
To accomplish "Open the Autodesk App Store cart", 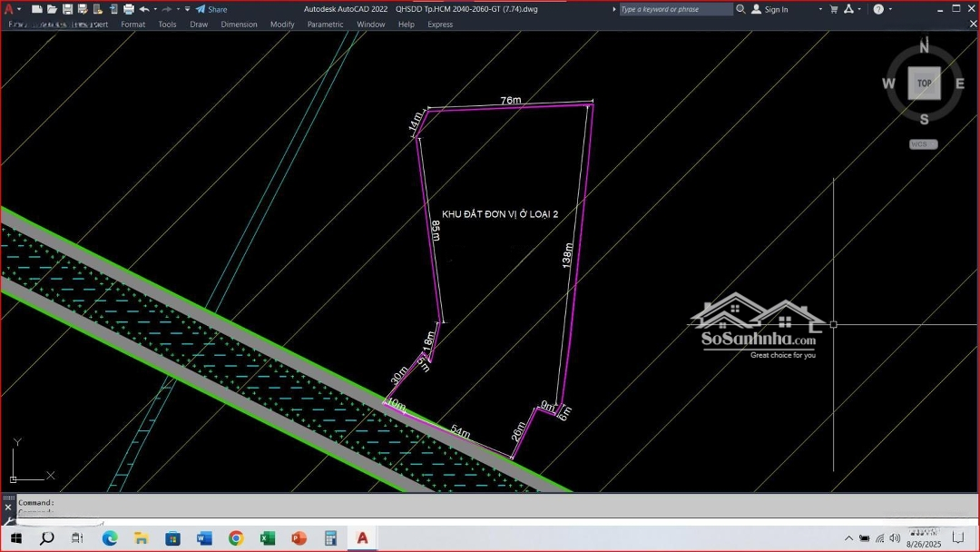I will point(834,9).
